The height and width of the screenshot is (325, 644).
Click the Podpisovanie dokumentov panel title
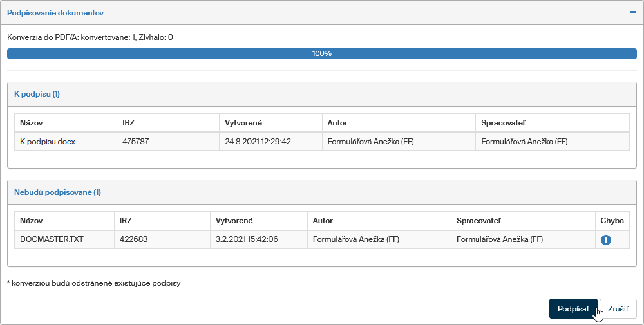tap(55, 13)
